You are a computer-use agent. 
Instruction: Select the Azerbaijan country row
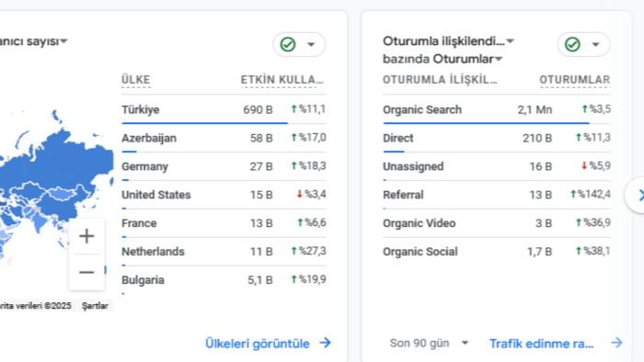(x=224, y=138)
